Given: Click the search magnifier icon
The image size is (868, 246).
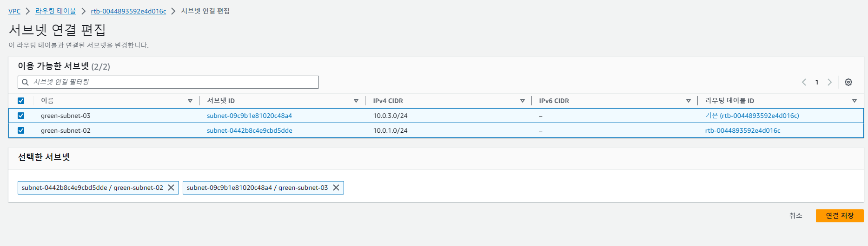Looking at the screenshot, I should (x=26, y=82).
